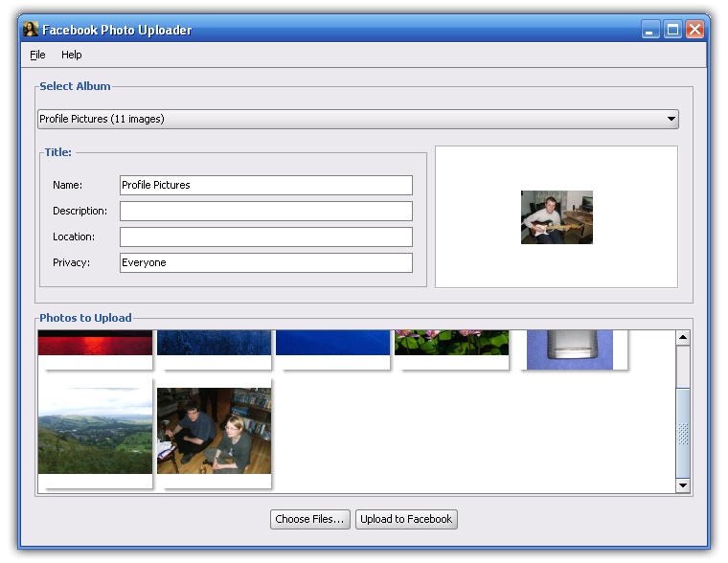Click the Select Album heading text
Image resolution: width=728 pixels, height=563 pixels.
[x=75, y=86]
